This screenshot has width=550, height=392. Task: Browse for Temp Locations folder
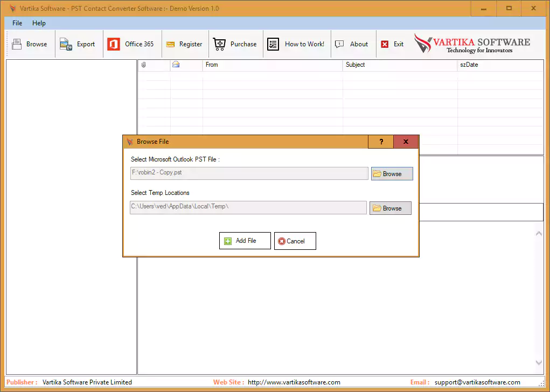pos(391,208)
